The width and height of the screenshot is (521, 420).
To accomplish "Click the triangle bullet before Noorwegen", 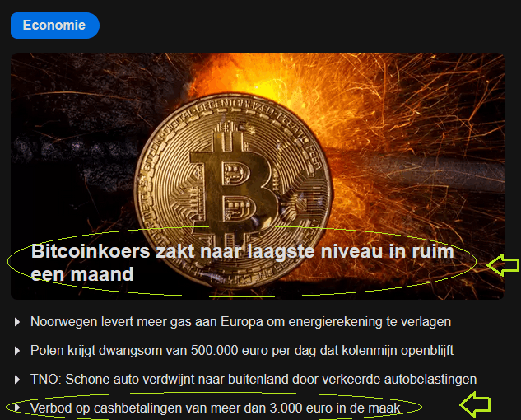I will [x=17, y=322].
